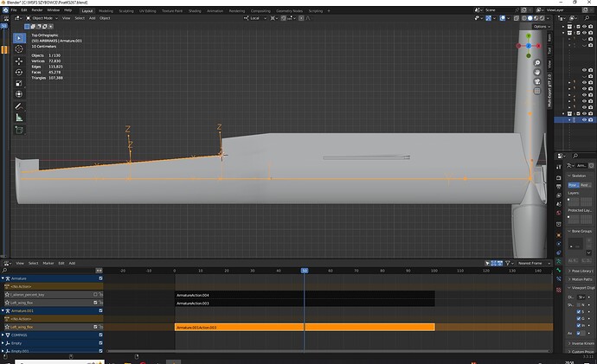
Task: Click the Rest position button
Action: tap(585, 185)
